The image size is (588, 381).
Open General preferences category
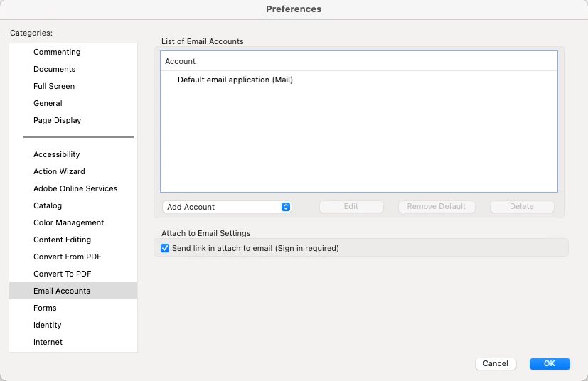coord(48,103)
